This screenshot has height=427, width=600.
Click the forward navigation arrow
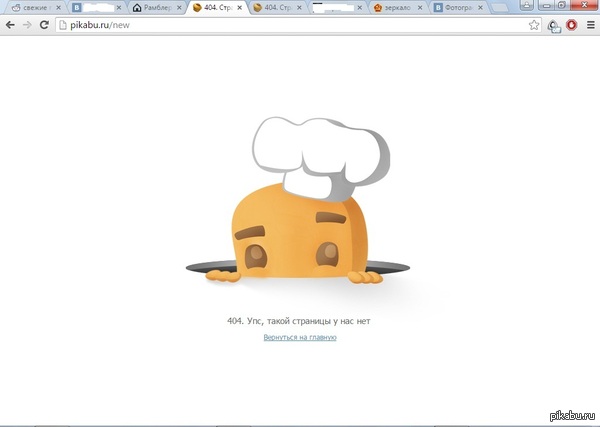click(26, 23)
